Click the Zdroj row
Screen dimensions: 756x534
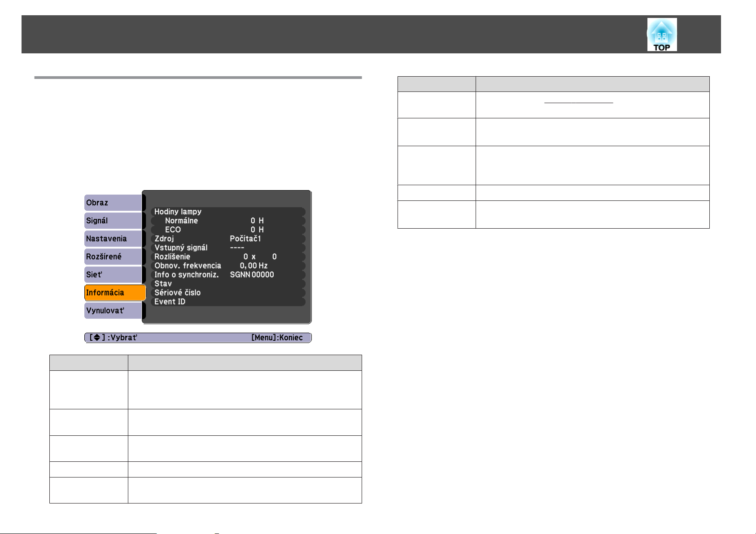[x=228, y=239]
